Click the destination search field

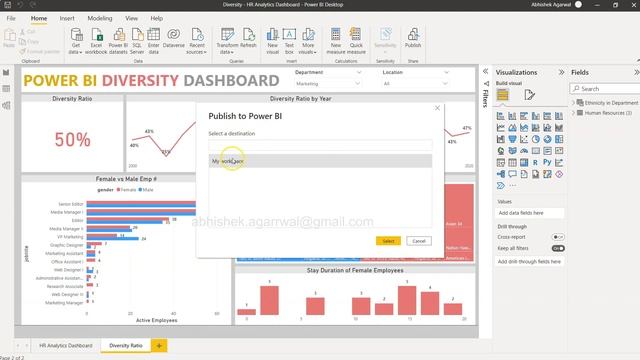click(320, 145)
